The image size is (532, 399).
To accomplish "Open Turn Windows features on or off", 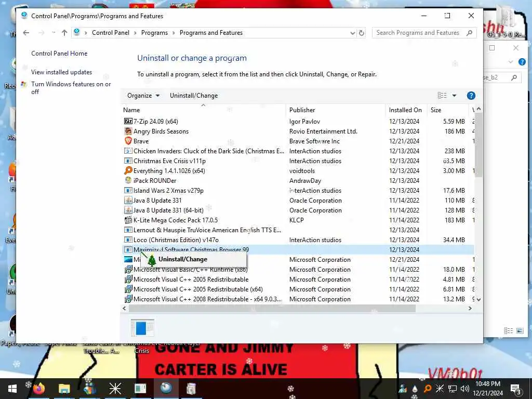I will (x=71, y=88).
